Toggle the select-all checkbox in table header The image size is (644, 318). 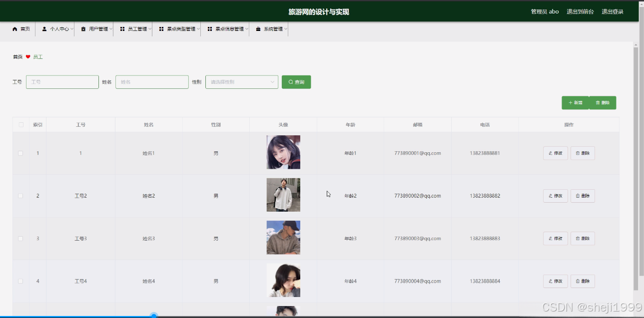[x=21, y=125]
